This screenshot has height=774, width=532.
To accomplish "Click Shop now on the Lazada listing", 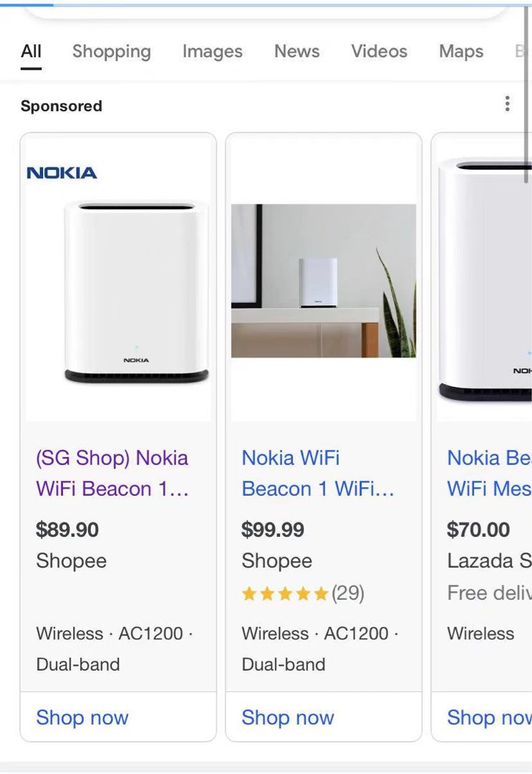I will point(488,717).
